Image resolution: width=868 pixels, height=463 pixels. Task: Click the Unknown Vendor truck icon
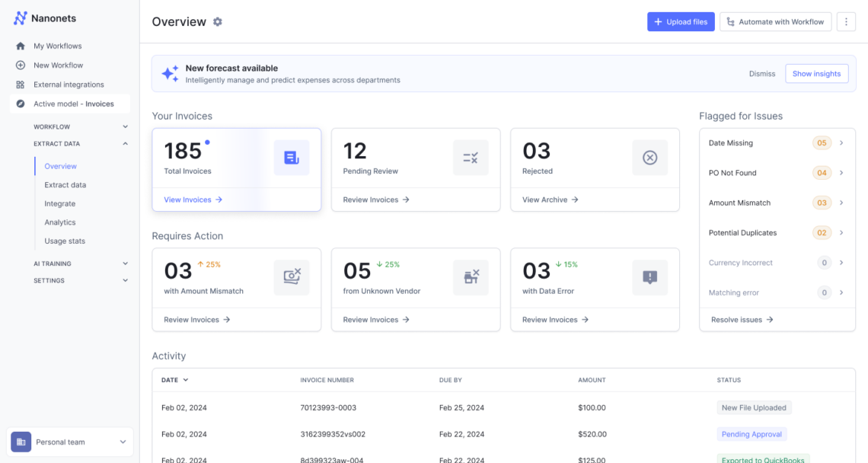click(471, 276)
